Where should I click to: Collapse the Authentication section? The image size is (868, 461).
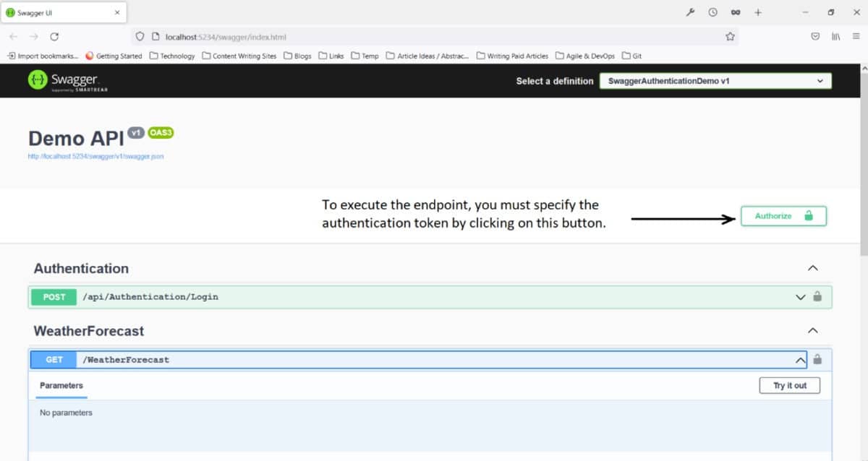[812, 268]
